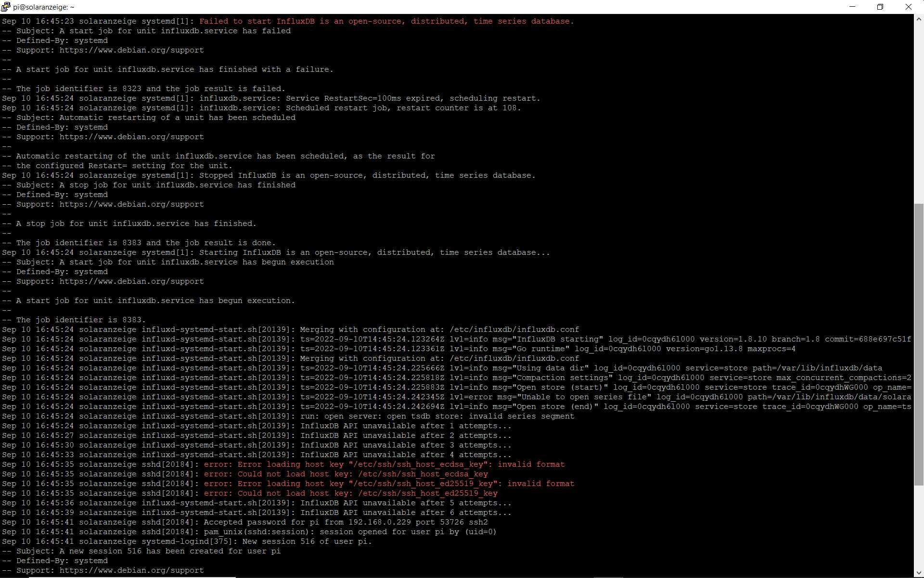The height and width of the screenshot is (578, 924).
Task: Minimize the PuTTY terminal window
Action: pos(852,7)
